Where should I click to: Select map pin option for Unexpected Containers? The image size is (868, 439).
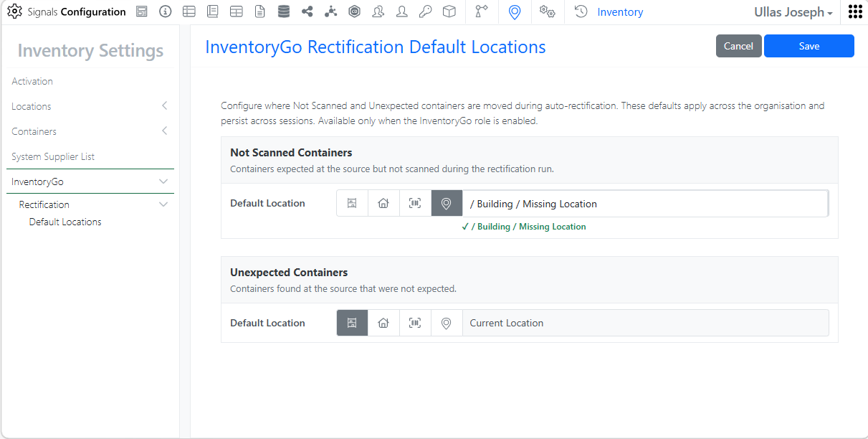(x=447, y=324)
